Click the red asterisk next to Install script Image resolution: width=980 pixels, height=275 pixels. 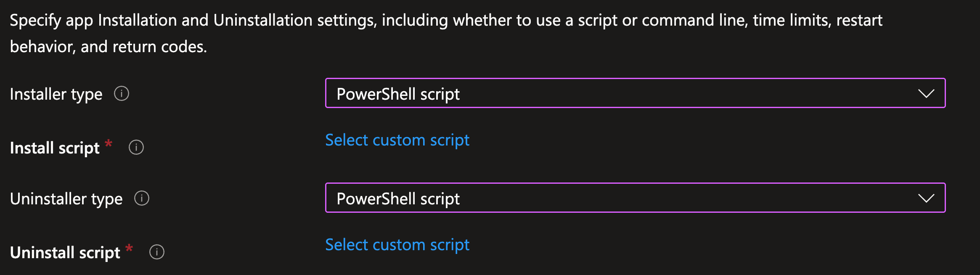[x=109, y=144]
